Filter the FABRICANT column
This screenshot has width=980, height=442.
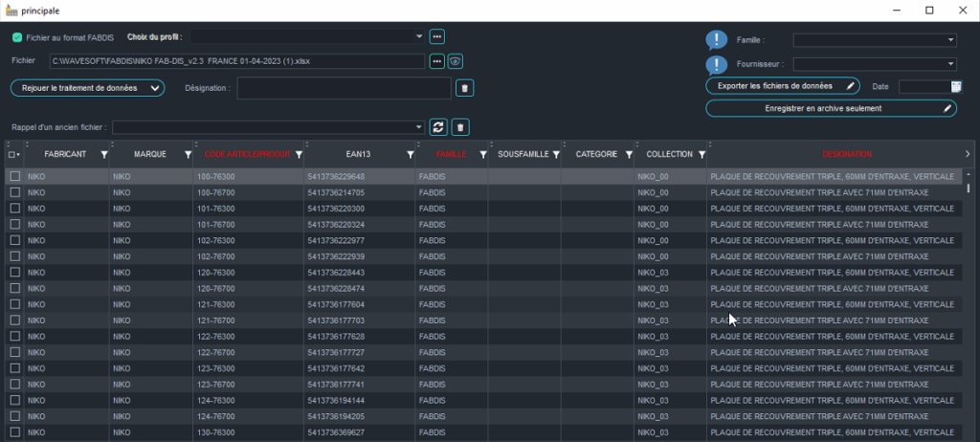[104, 154]
